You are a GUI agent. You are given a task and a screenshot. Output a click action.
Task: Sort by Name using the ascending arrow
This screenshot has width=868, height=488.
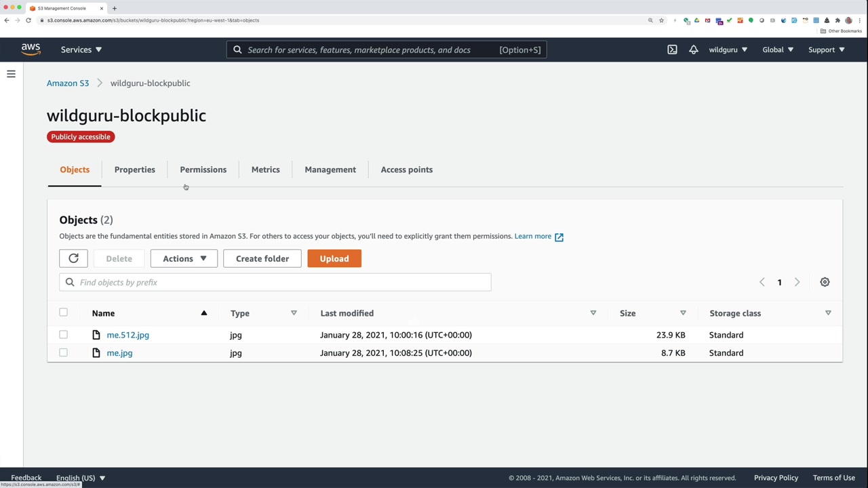pyautogui.click(x=203, y=313)
